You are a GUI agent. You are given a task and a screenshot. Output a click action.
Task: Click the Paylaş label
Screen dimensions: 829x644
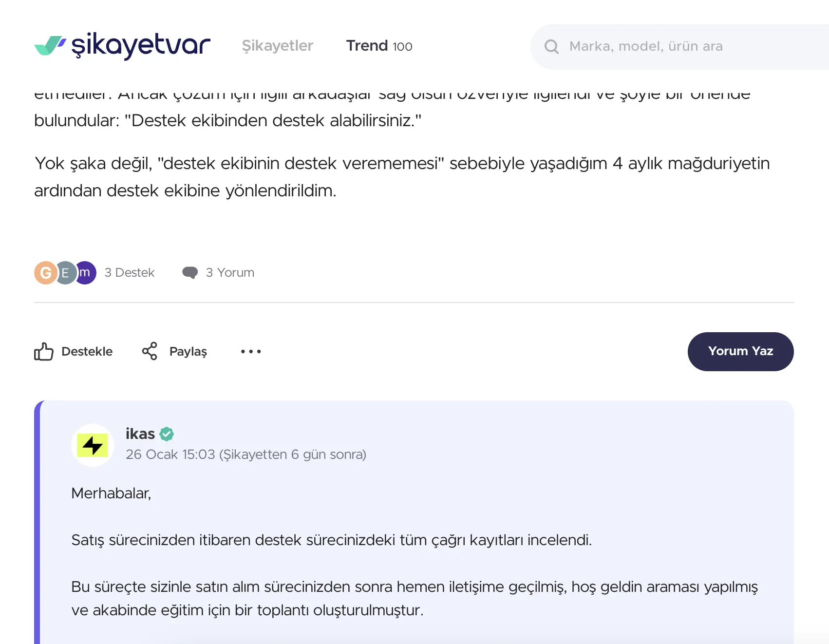pos(188,351)
